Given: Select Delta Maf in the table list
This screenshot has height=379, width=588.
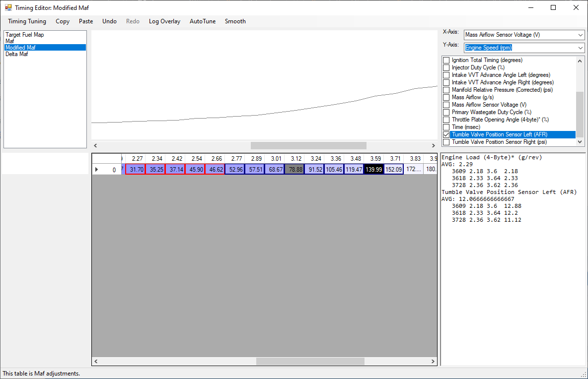Looking at the screenshot, I should click(17, 54).
